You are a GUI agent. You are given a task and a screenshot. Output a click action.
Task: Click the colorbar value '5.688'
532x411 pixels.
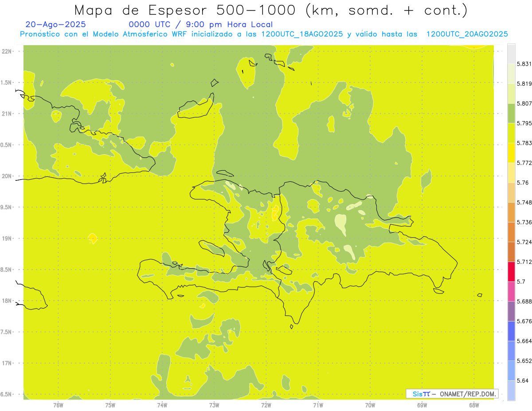point(524,301)
